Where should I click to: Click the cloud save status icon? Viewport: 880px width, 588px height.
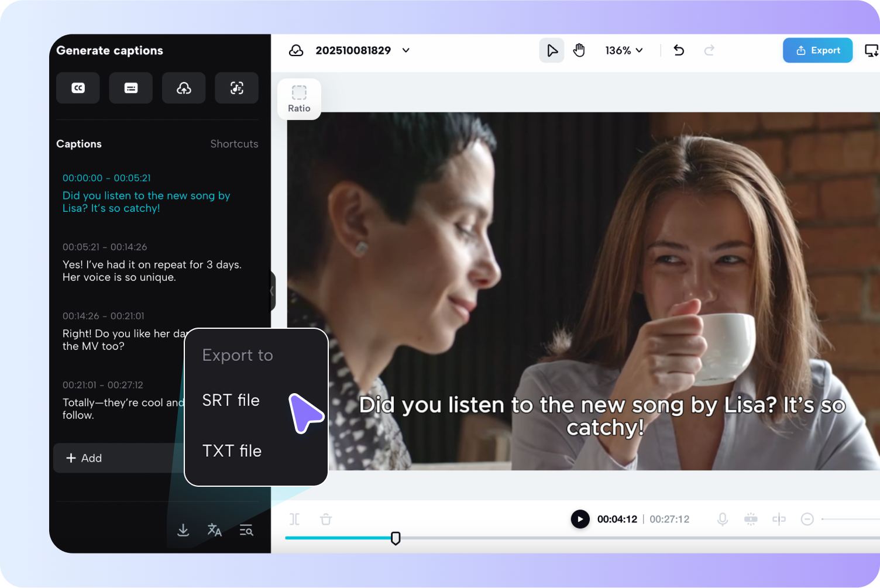pos(296,50)
